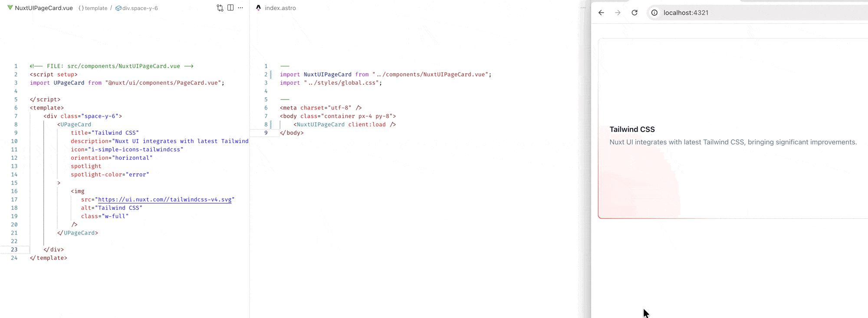Go back in the browser
868x318 pixels.
[601, 13]
